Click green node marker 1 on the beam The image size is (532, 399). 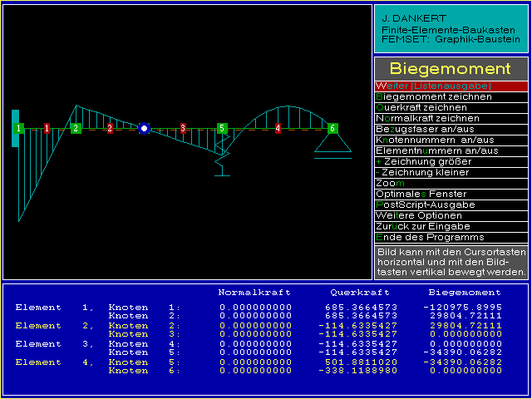click(x=17, y=128)
